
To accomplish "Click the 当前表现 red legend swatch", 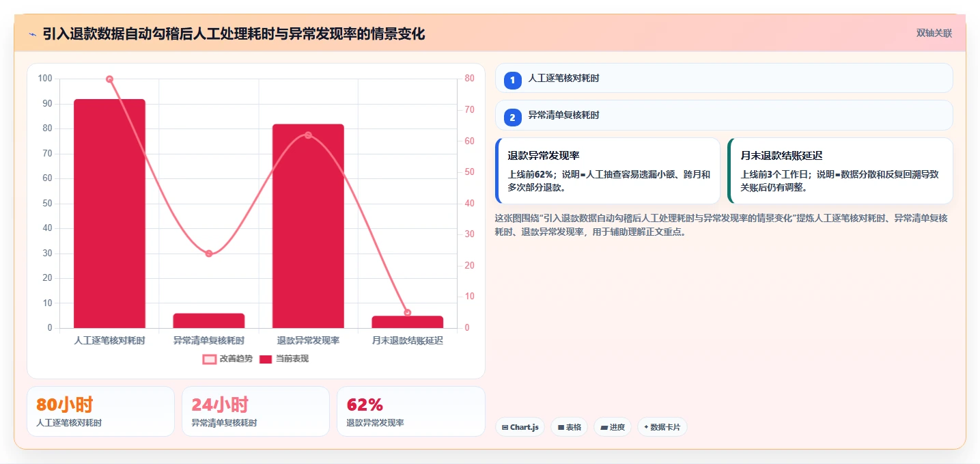I will pos(266,359).
